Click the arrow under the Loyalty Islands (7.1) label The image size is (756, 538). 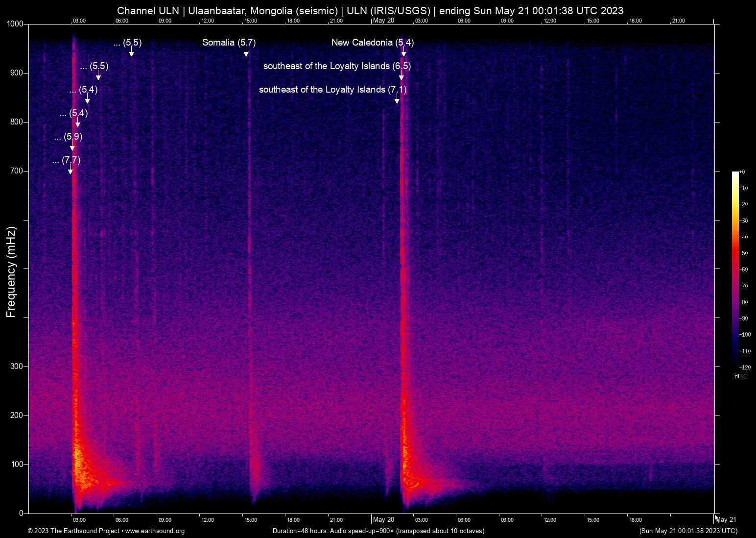(x=397, y=100)
